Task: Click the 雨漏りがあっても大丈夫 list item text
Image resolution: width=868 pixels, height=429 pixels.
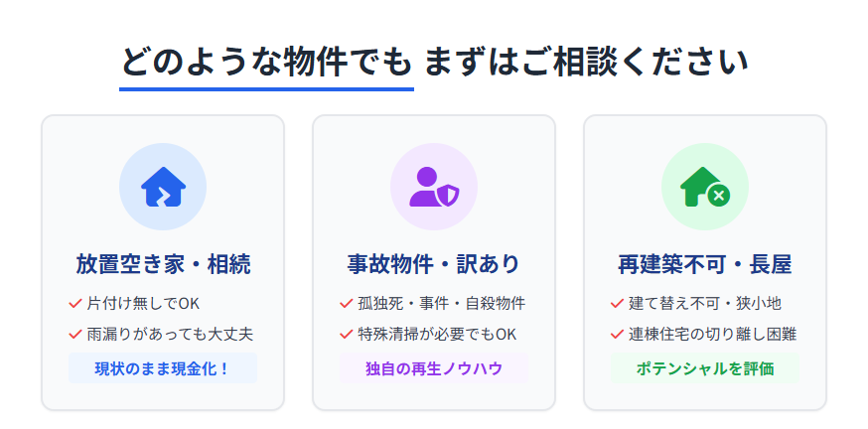Action: click(x=170, y=335)
